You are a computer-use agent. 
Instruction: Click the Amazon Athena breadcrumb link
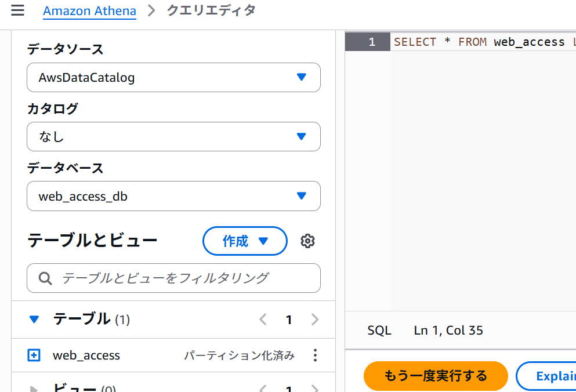pyautogui.click(x=90, y=11)
